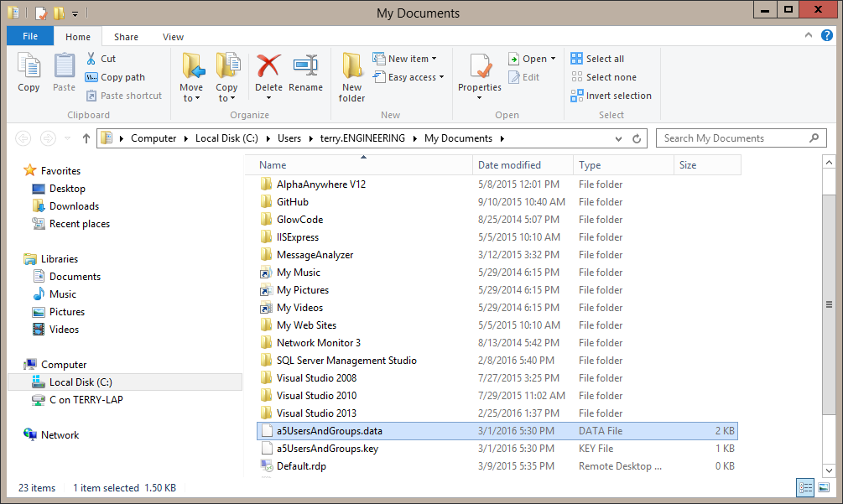Sort by the Type column header
Image resolution: width=843 pixels, height=504 pixels.
point(623,165)
